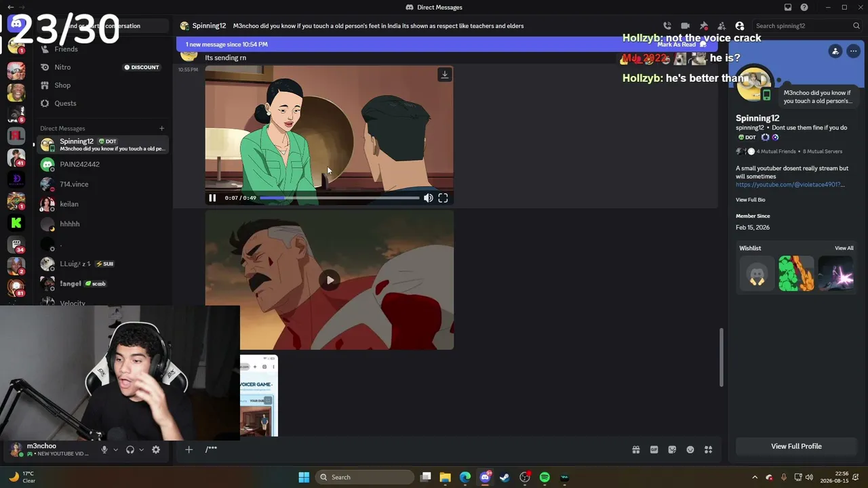Create a new direct message
This screenshot has width=868, height=488.
[x=161, y=128]
